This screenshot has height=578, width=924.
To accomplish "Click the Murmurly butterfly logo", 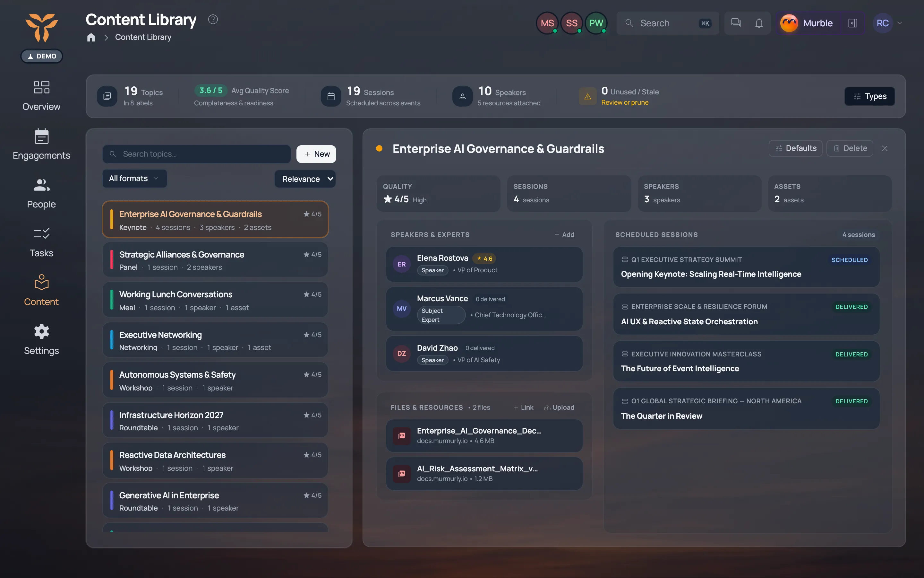I will (x=41, y=28).
